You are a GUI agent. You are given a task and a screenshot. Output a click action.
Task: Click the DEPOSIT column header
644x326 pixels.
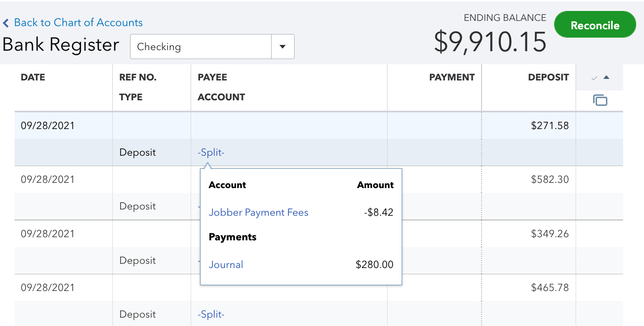(548, 77)
